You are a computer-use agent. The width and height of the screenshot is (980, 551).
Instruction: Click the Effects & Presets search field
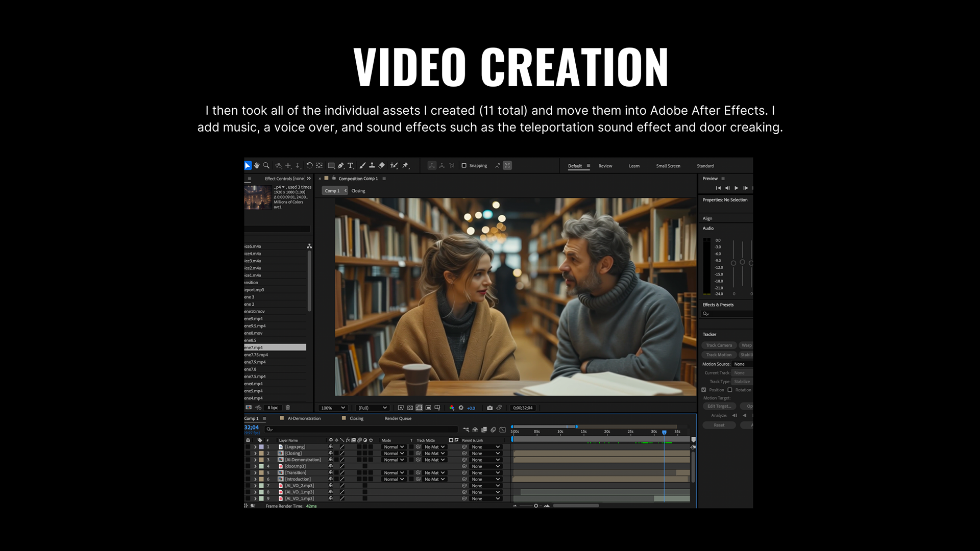(x=727, y=314)
